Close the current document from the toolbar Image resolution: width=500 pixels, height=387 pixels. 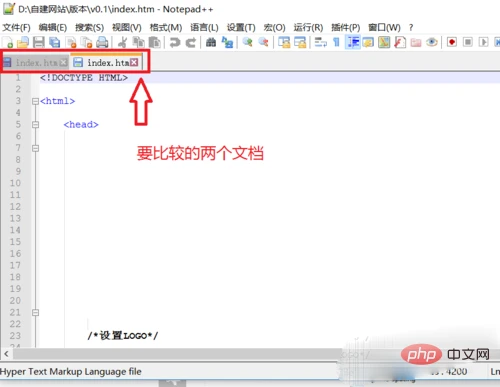click(71, 42)
